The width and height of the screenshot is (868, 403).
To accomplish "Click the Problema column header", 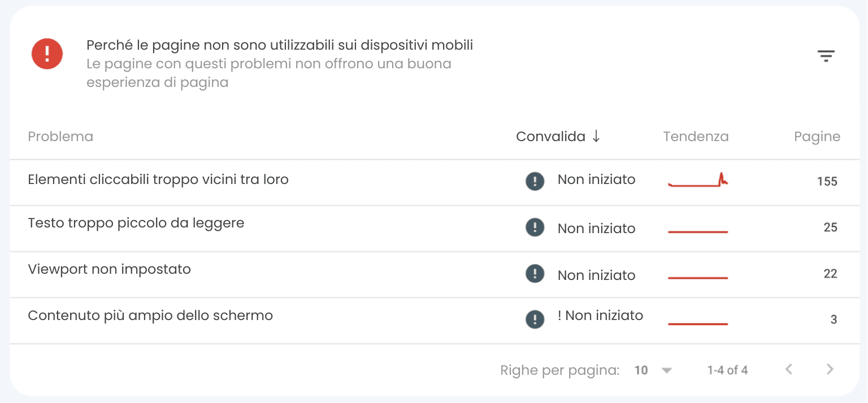I will tap(60, 137).
